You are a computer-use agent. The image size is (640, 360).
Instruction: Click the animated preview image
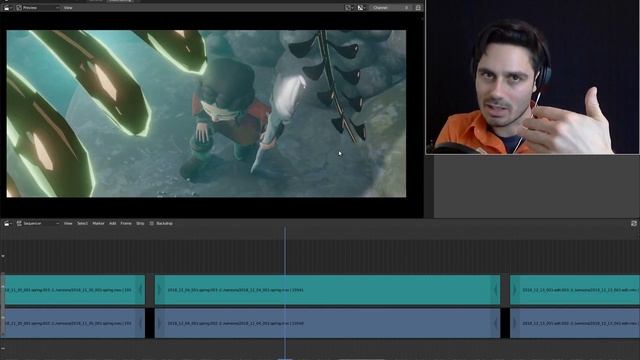[206, 113]
